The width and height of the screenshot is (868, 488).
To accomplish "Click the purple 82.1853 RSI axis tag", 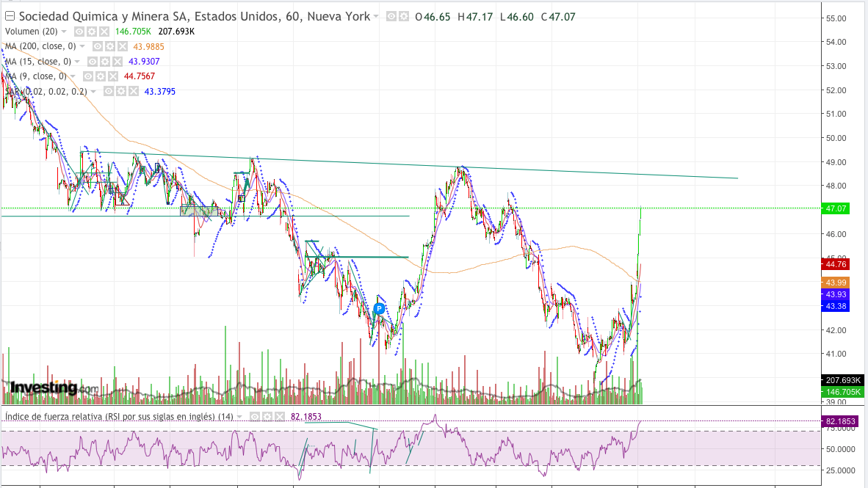I will [840, 421].
